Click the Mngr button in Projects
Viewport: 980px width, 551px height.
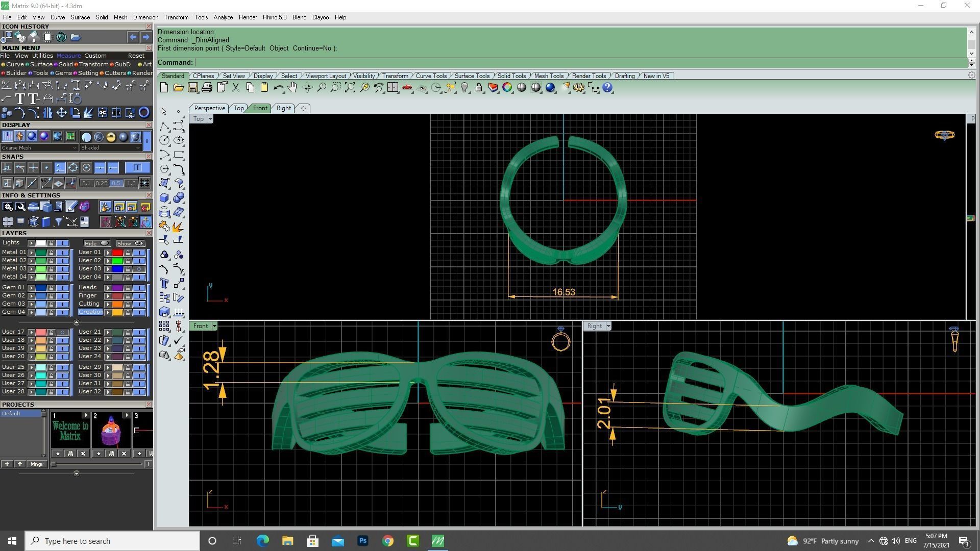[37, 464]
